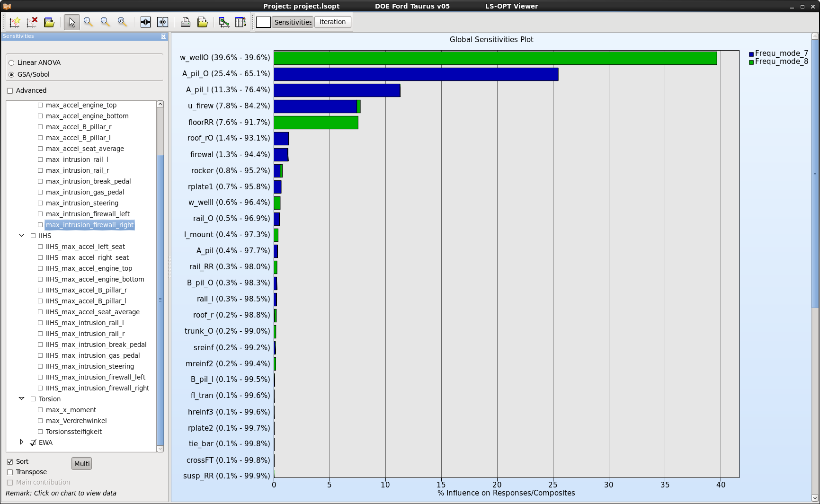Viewport: 820px width, 504px height.
Task: Click the new plot icon with star
Action: point(15,22)
